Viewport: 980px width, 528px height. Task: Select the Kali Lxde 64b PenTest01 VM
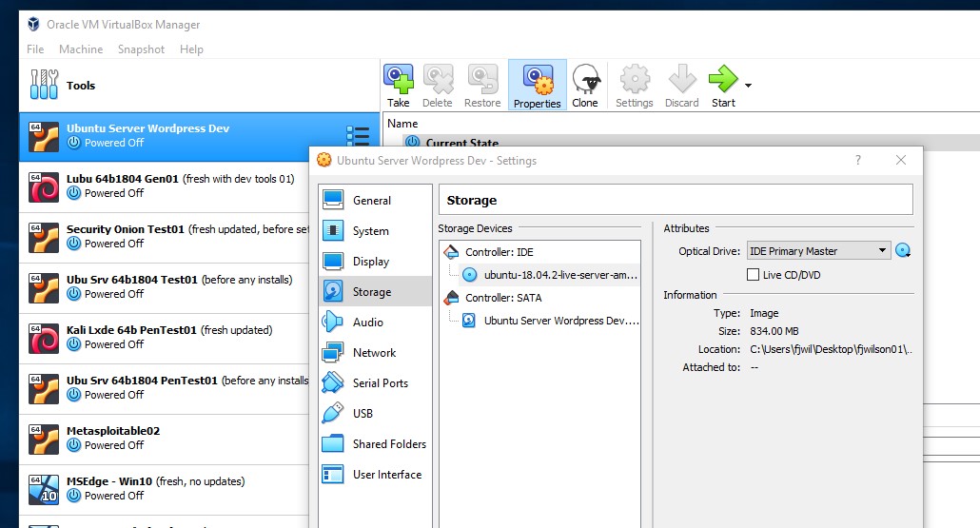click(165, 338)
